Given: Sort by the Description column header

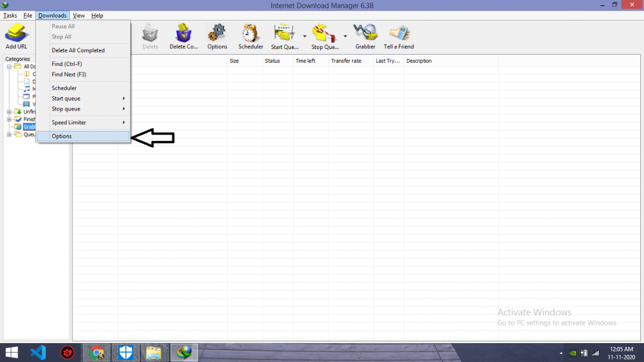Looking at the screenshot, I should click(451, 61).
